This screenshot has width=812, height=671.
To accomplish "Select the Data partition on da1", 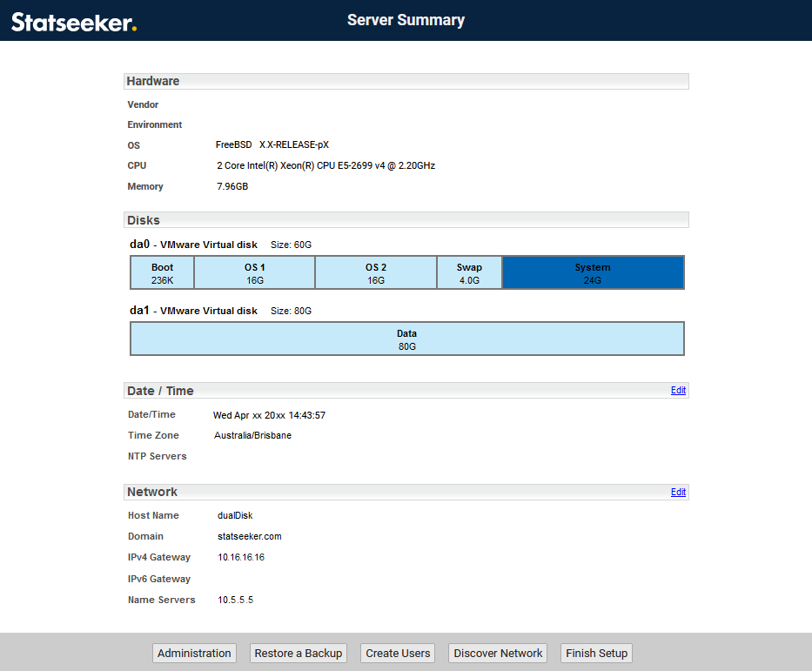I will (406, 339).
